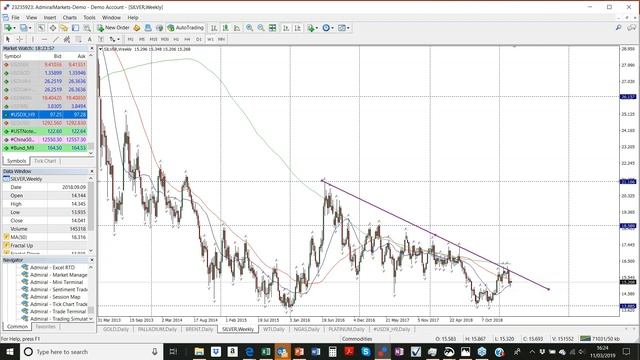Close the Market Watch panel

pyautogui.click(x=91, y=48)
